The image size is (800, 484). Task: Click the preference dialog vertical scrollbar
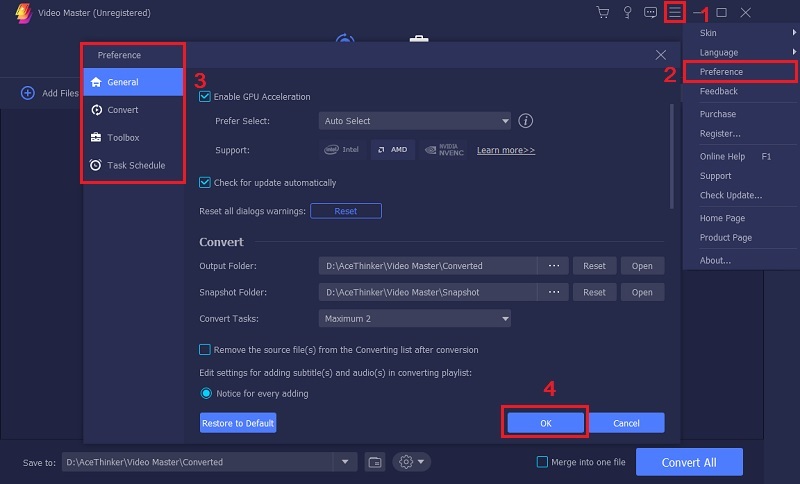671,157
